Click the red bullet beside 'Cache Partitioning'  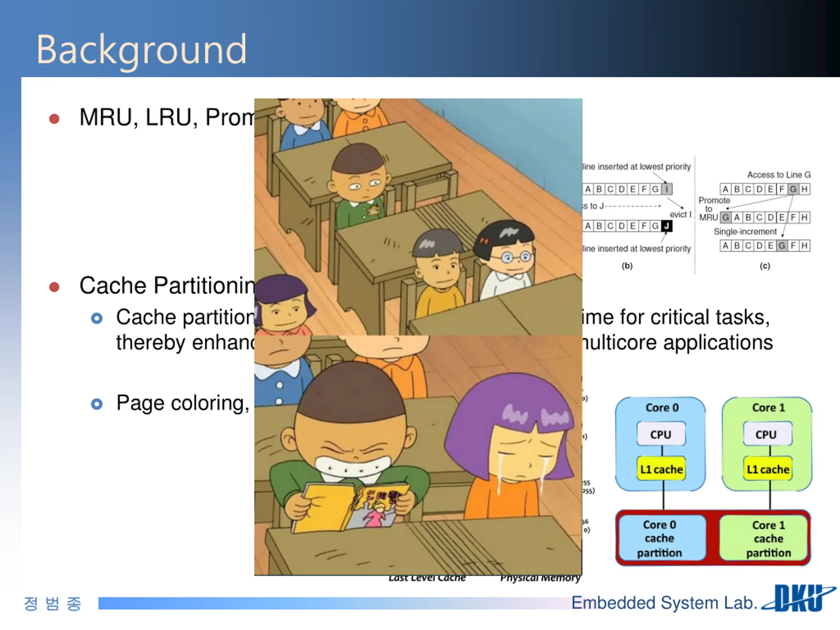[x=54, y=287]
